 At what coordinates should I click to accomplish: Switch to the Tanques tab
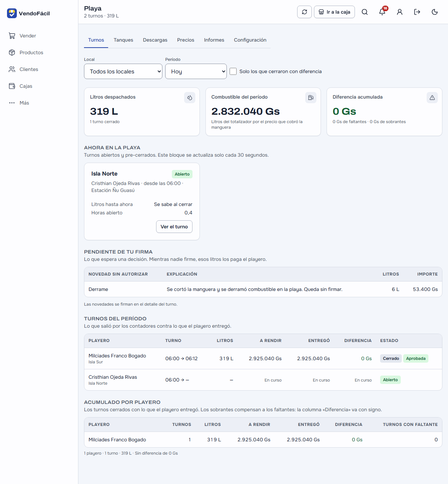tap(124, 40)
